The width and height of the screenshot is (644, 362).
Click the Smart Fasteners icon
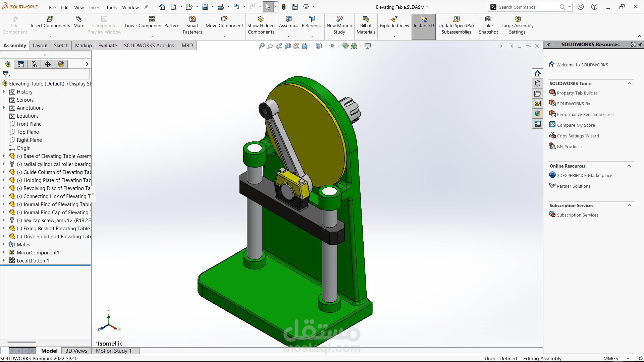192,19
